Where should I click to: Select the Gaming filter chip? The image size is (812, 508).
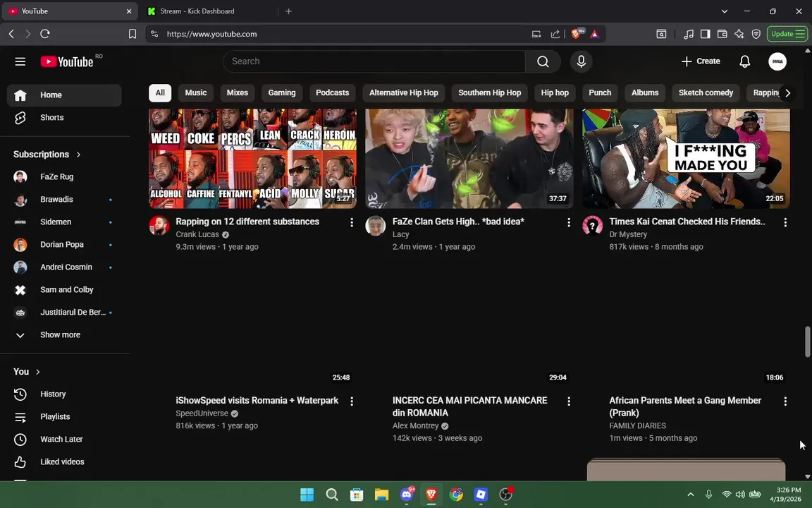coord(282,93)
